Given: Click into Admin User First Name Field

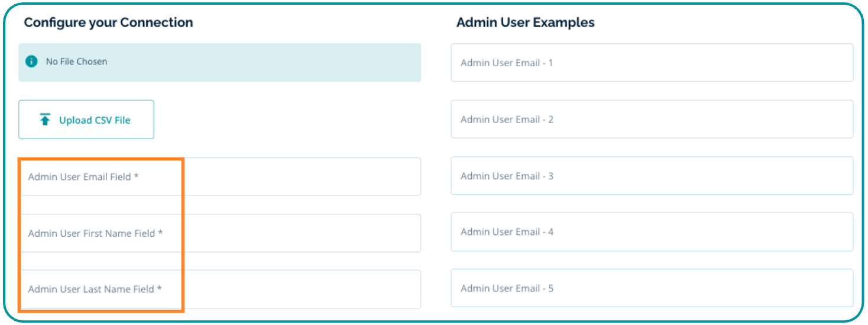Looking at the screenshot, I should click(219, 233).
